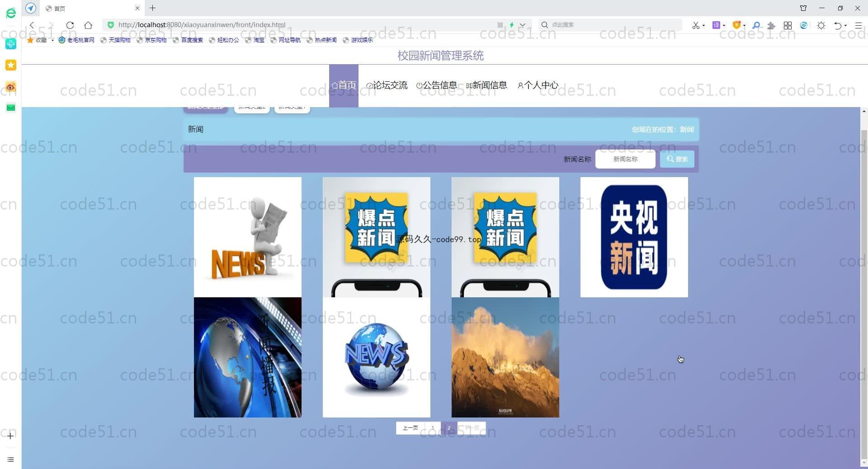Open a new browser tab

[153, 8]
